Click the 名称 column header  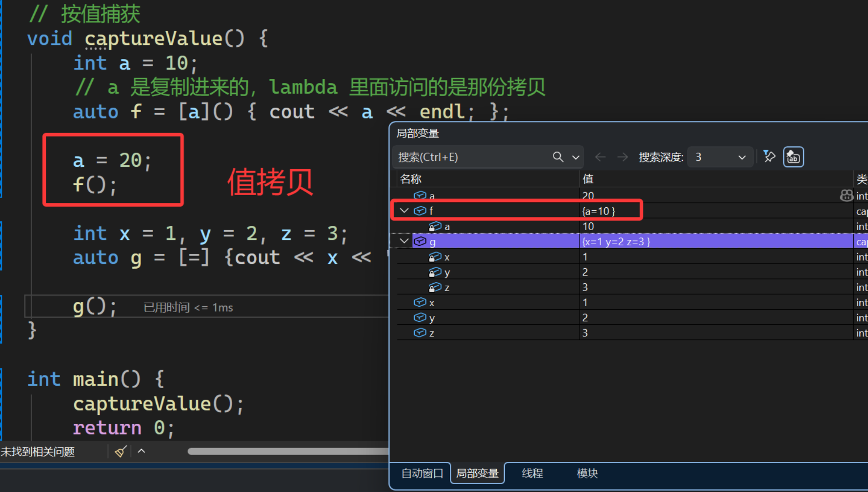(x=410, y=179)
